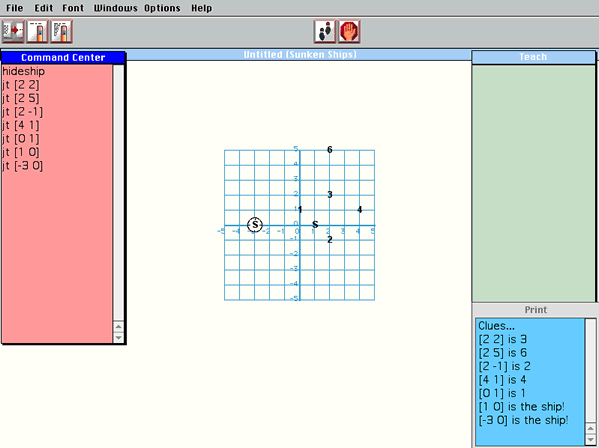Click the 'jt [-3 0]' command line
Screen dimensions: 599x448
click(23, 166)
